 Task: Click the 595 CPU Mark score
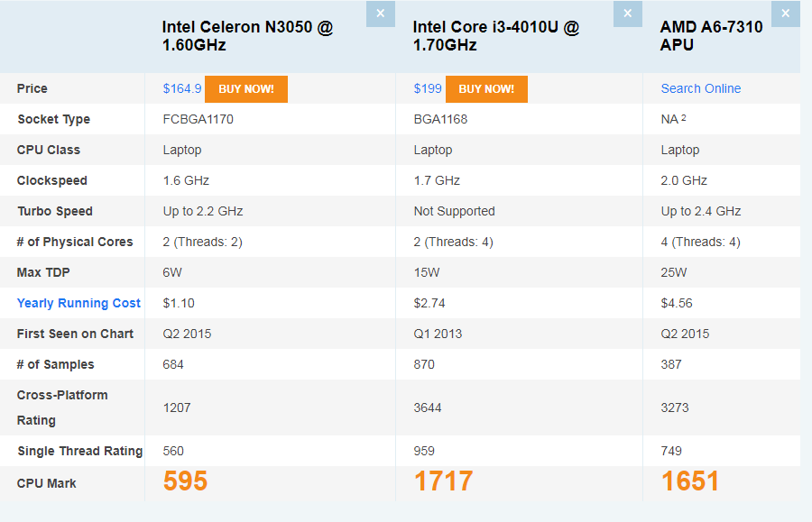coord(185,481)
